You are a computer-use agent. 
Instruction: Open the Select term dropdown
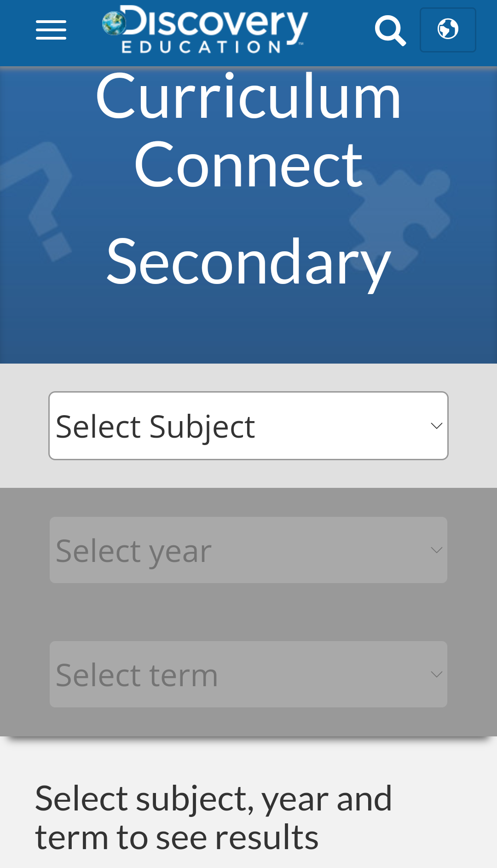point(248,674)
